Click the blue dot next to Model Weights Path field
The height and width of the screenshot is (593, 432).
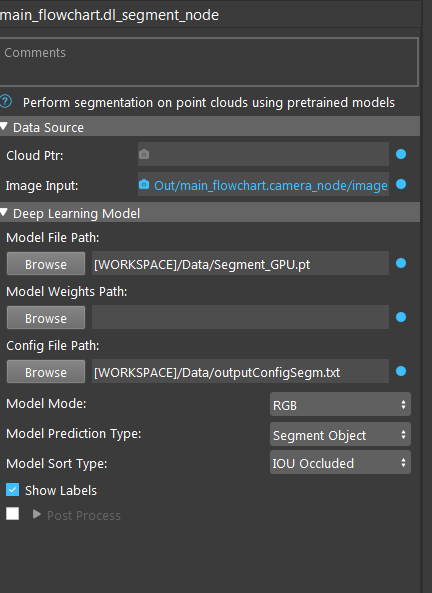(401, 317)
